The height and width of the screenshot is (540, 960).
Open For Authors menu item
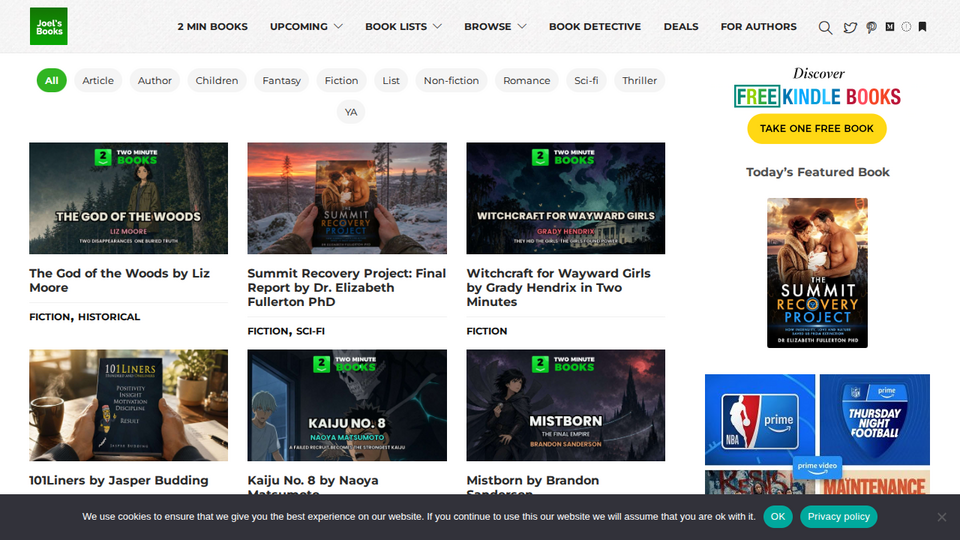tap(759, 26)
